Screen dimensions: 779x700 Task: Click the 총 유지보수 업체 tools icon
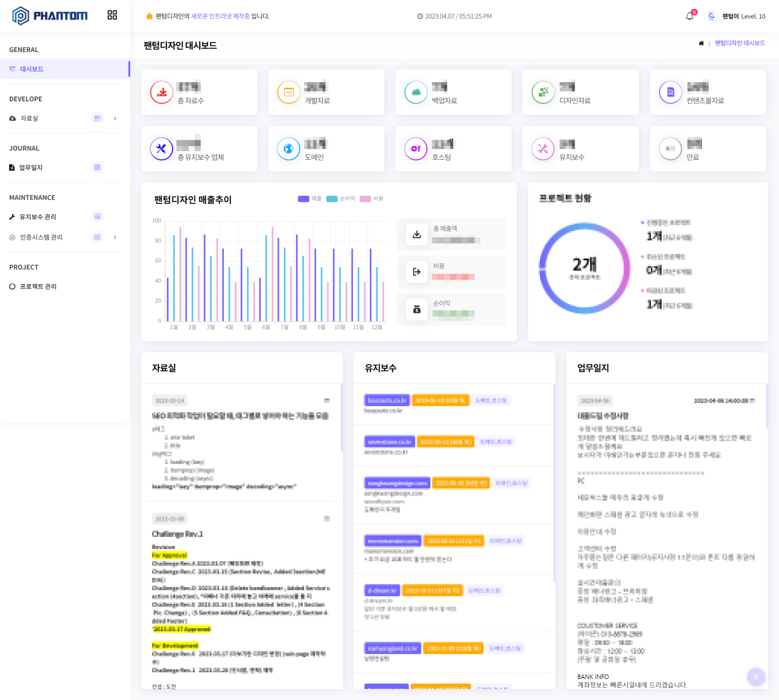162,149
